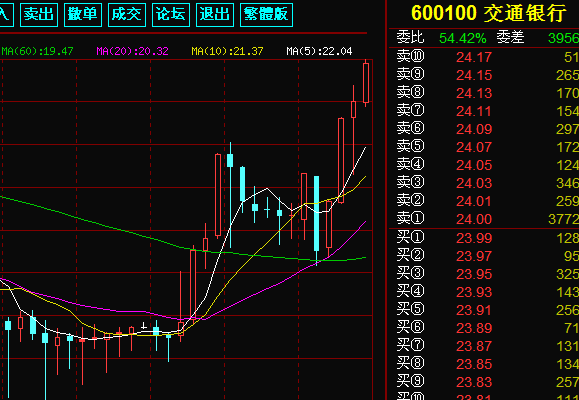
Task: Click the 委比 54.42% value
Action: pyautogui.click(x=463, y=38)
